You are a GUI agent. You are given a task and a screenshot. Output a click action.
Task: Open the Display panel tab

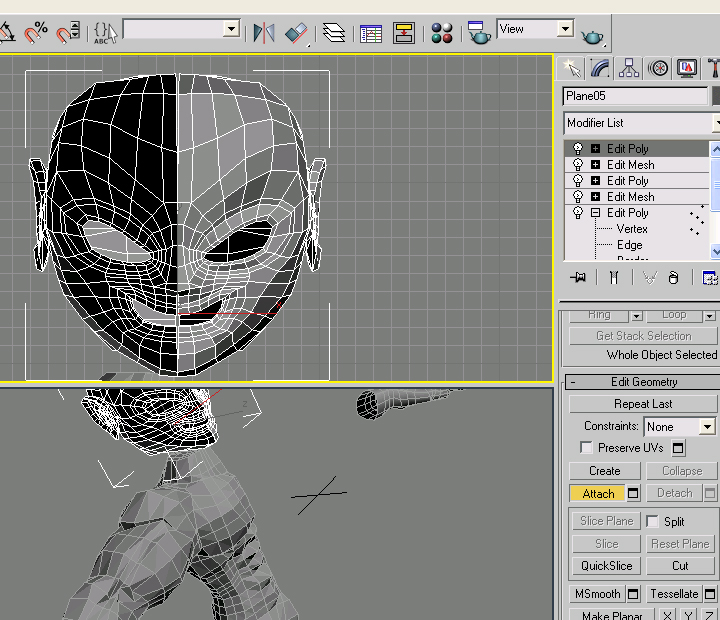tap(687, 68)
